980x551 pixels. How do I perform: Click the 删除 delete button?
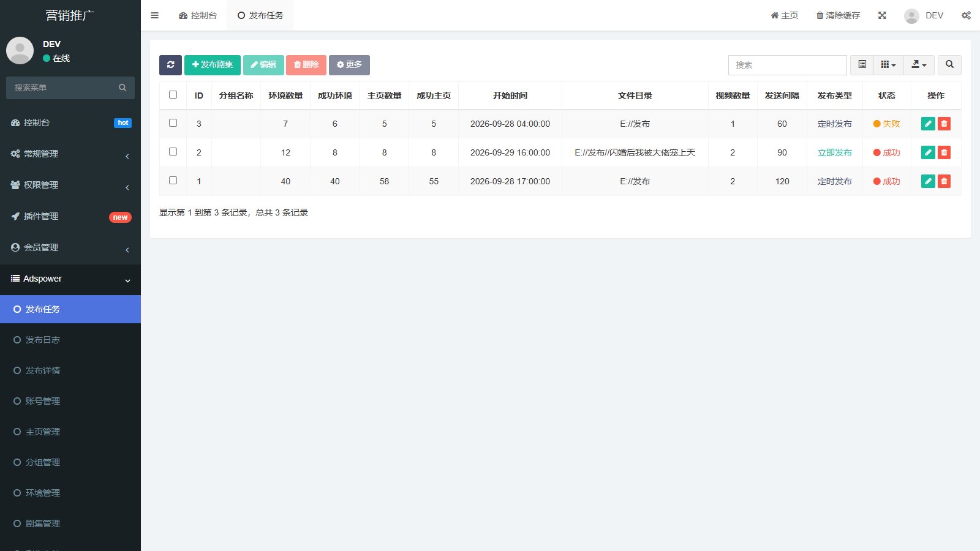tap(306, 65)
